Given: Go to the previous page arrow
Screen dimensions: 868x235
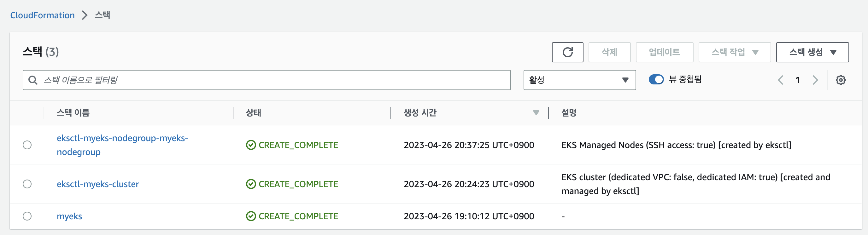Looking at the screenshot, I should click(780, 80).
